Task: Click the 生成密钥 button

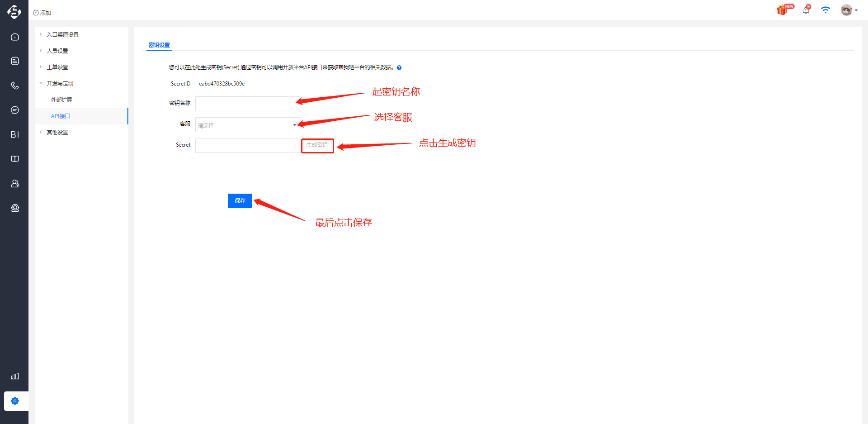Action: coord(317,145)
